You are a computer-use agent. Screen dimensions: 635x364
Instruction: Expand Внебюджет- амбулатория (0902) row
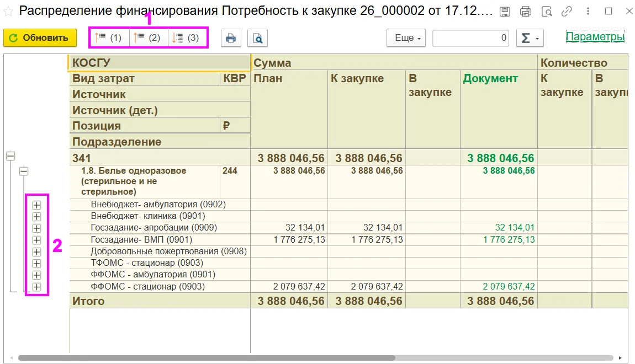pos(36,205)
